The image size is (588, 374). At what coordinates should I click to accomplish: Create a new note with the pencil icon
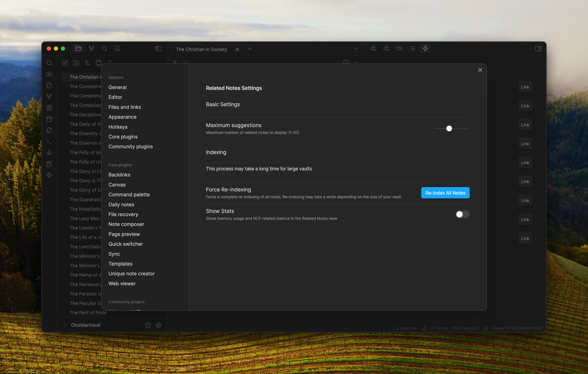[65, 63]
